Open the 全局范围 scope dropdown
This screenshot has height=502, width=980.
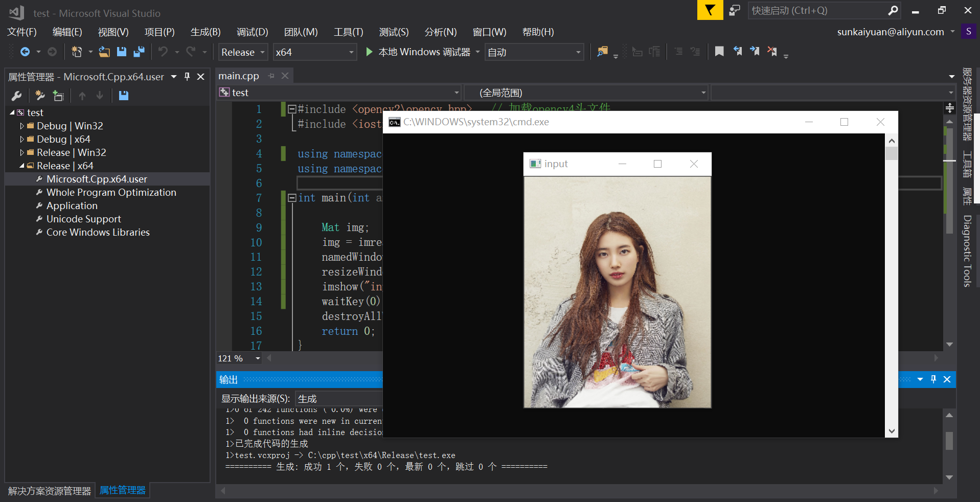tap(586, 93)
